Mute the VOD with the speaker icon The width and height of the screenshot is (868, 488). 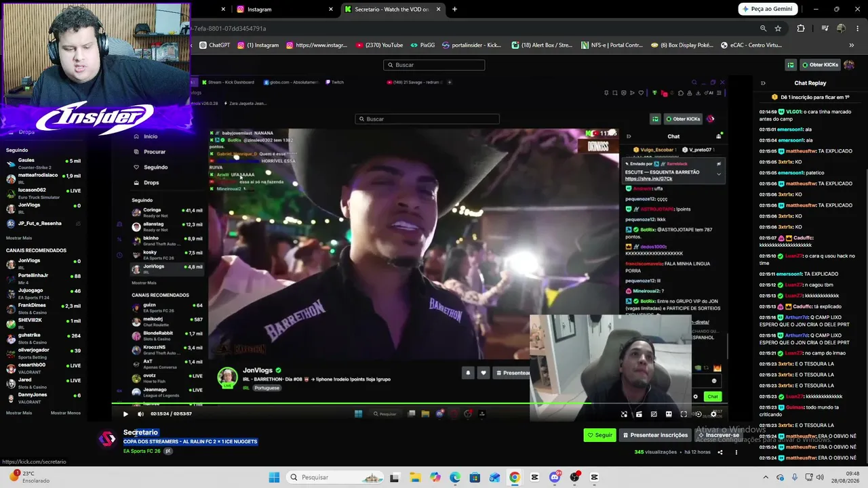tap(140, 414)
